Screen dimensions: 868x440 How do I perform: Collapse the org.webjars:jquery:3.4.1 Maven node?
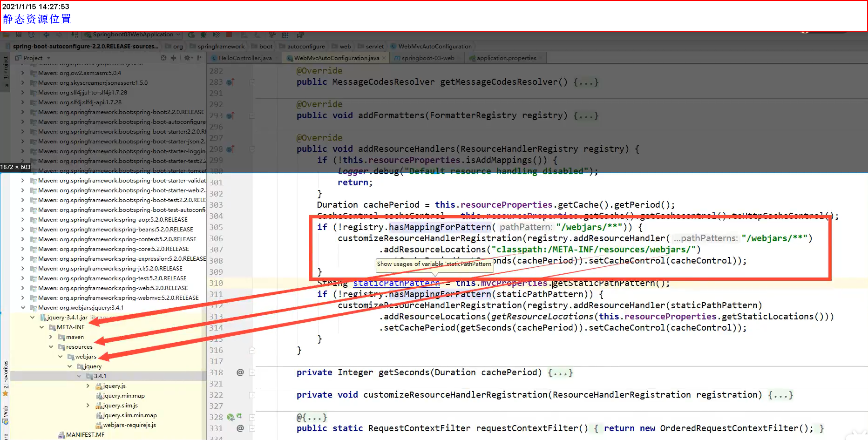click(23, 308)
